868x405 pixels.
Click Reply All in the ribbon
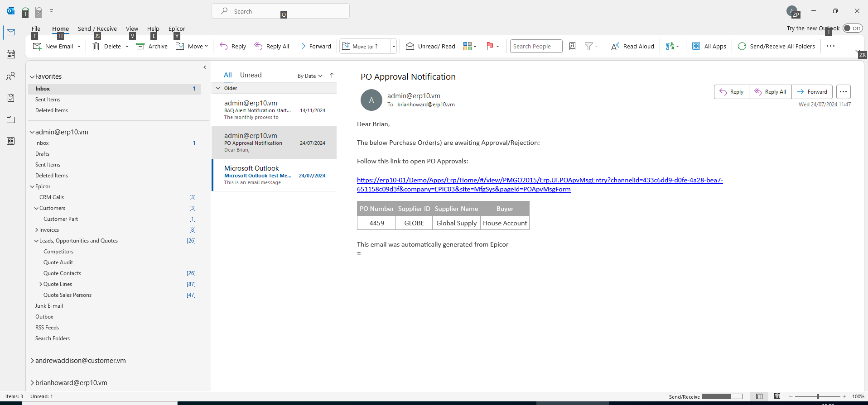(272, 46)
